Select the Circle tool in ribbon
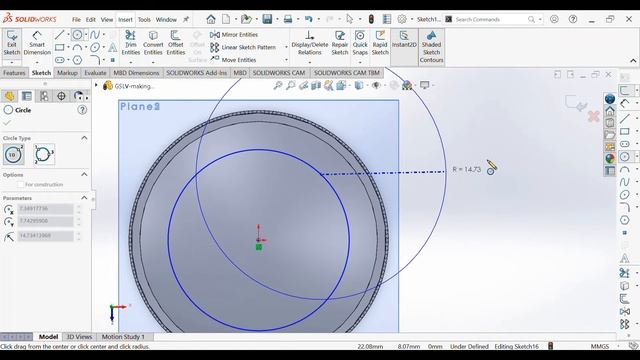Viewport: 640px width, 360px height. point(77,35)
